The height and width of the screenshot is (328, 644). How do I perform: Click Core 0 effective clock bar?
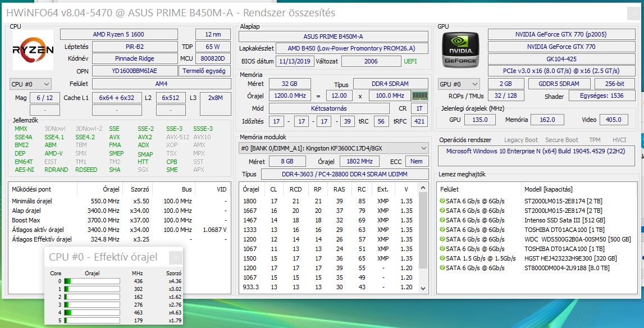click(x=92, y=281)
